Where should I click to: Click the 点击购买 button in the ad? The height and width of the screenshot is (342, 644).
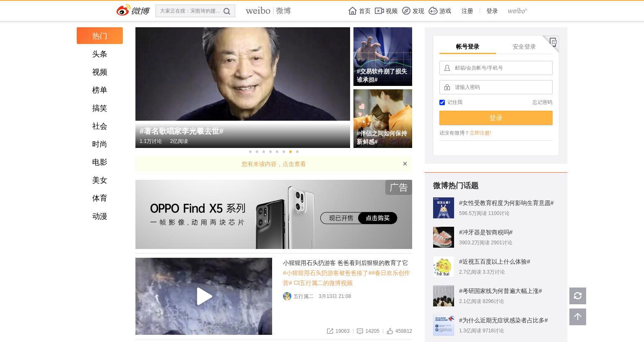pos(377,218)
